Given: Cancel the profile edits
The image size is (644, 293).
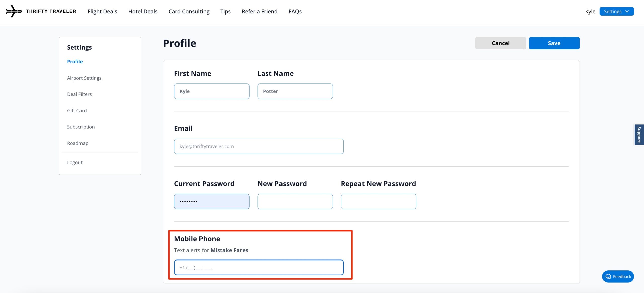Looking at the screenshot, I should [x=500, y=43].
